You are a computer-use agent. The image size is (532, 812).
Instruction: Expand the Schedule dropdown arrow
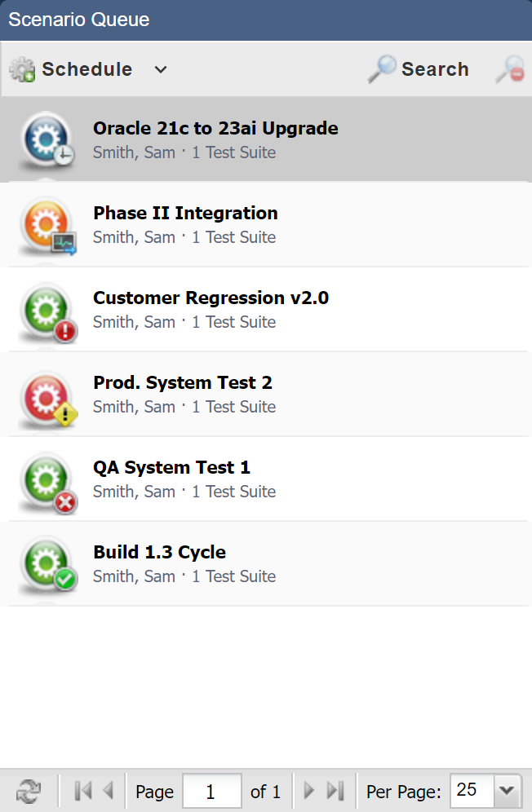tap(161, 70)
